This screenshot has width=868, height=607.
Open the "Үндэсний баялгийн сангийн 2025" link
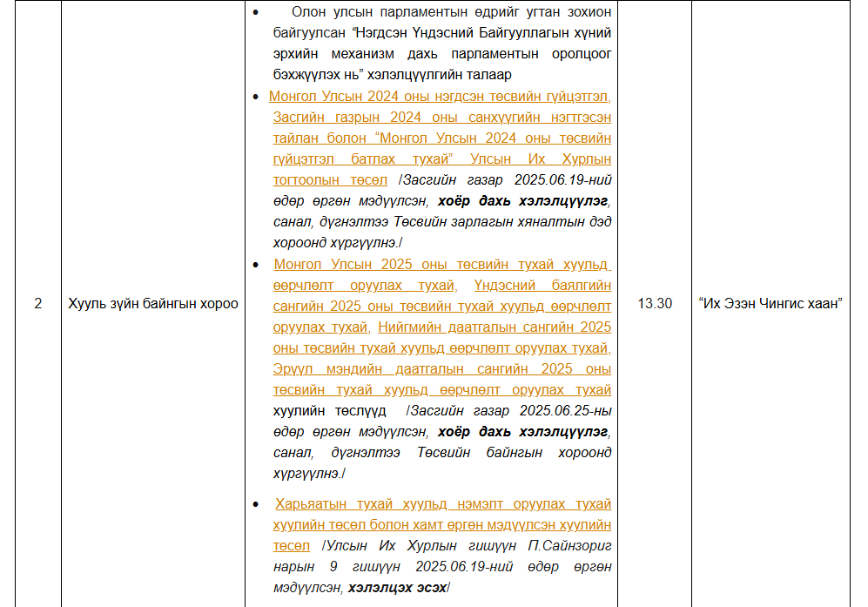tap(542, 286)
